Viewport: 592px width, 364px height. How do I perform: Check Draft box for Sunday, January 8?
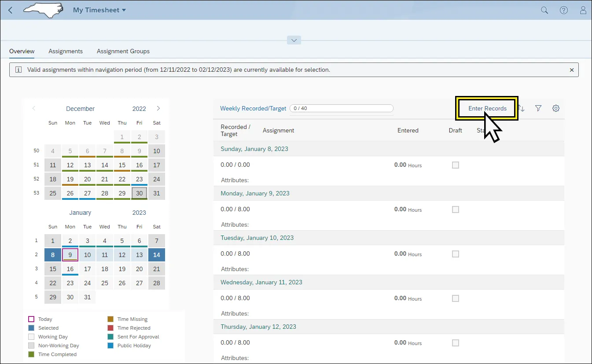[x=456, y=165]
